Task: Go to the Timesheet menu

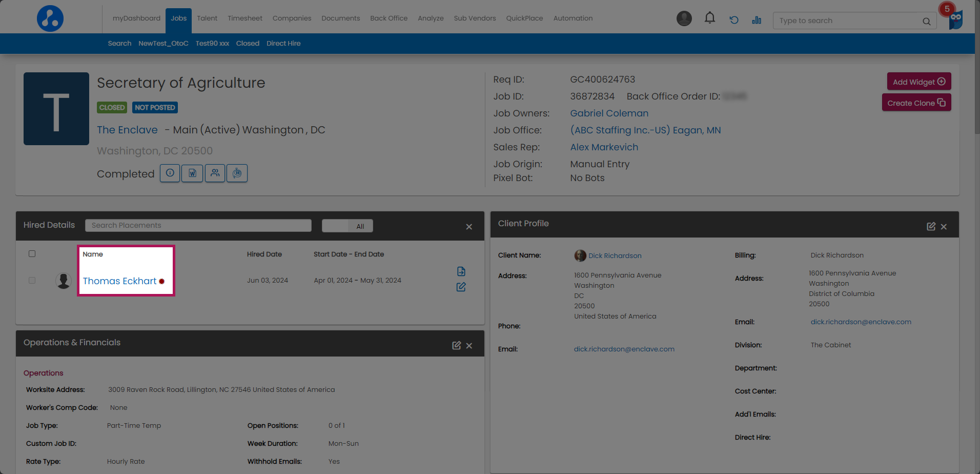Action: click(x=244, y=18)
